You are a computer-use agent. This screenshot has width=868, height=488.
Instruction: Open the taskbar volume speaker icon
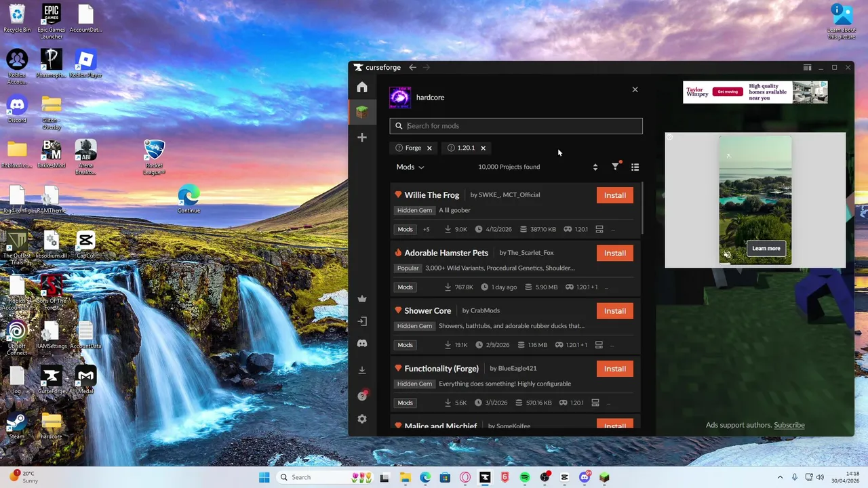point(820,477)
